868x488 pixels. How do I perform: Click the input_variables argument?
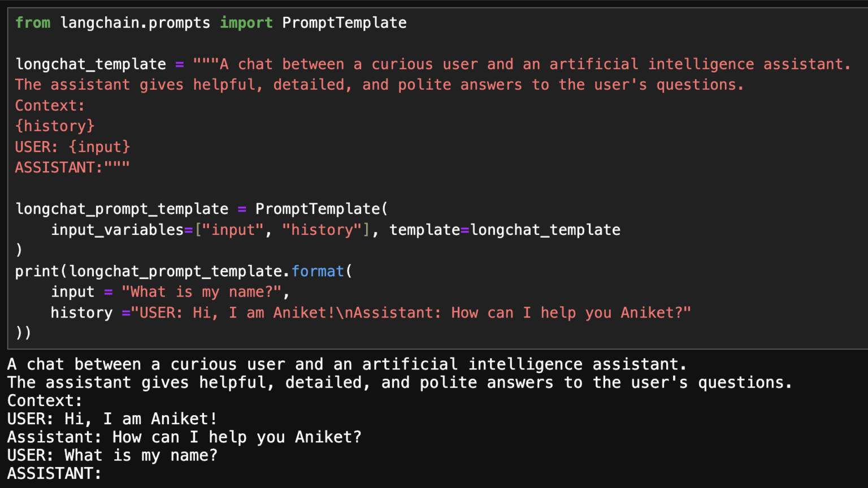[118, 230]
